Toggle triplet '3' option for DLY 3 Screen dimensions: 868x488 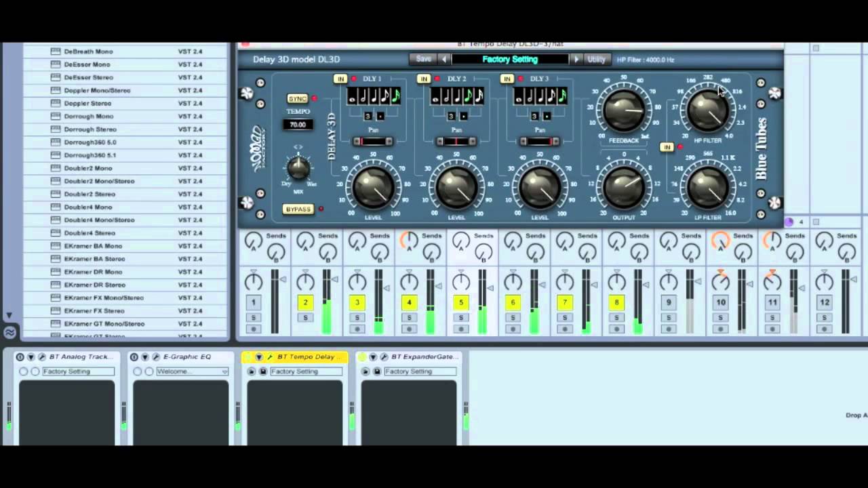tap(534, 117)
